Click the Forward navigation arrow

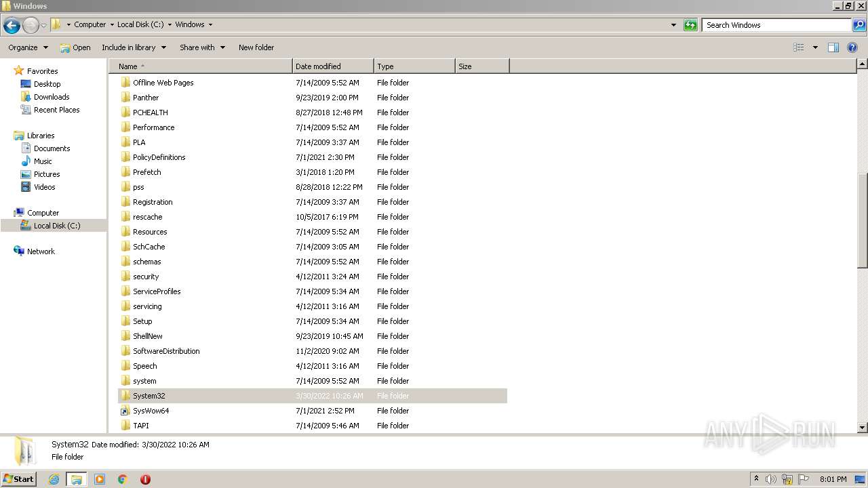[x=31, y=26]
